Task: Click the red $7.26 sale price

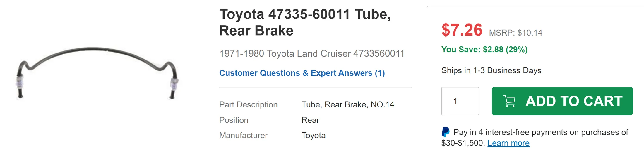Action: 462,30
